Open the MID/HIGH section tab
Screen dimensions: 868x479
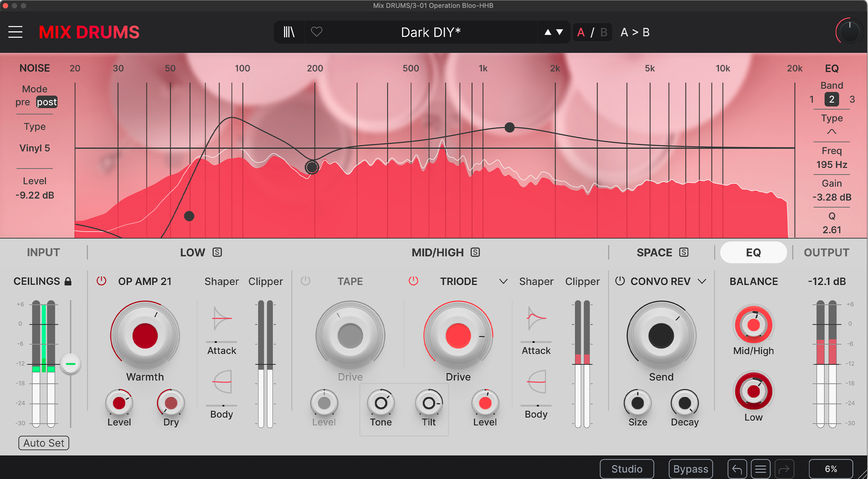coord(437,252)
